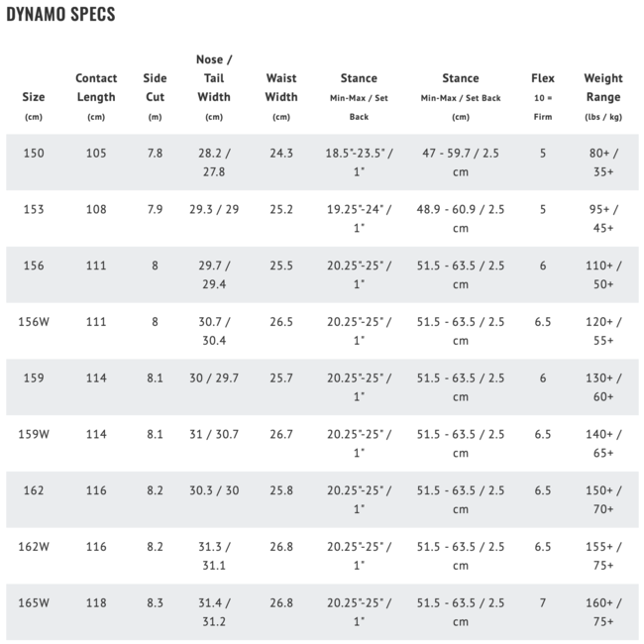Select the 150 size row label
The image size is (644, 644).
34,153
